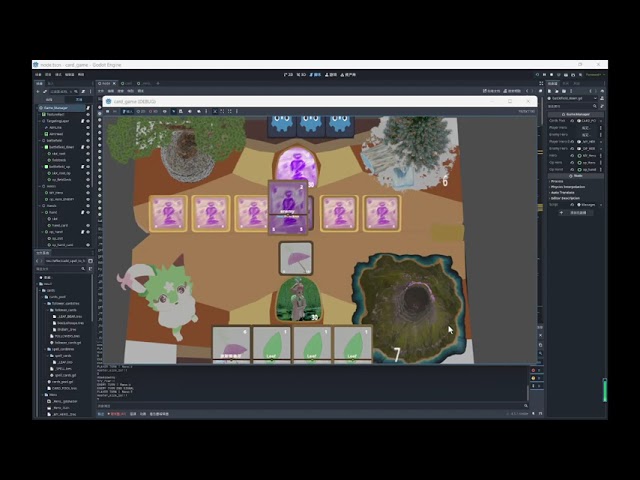This screenshot has height=480, width=640.
Task: Open the Debugger bottom panel tab
Action: (118, 414)
